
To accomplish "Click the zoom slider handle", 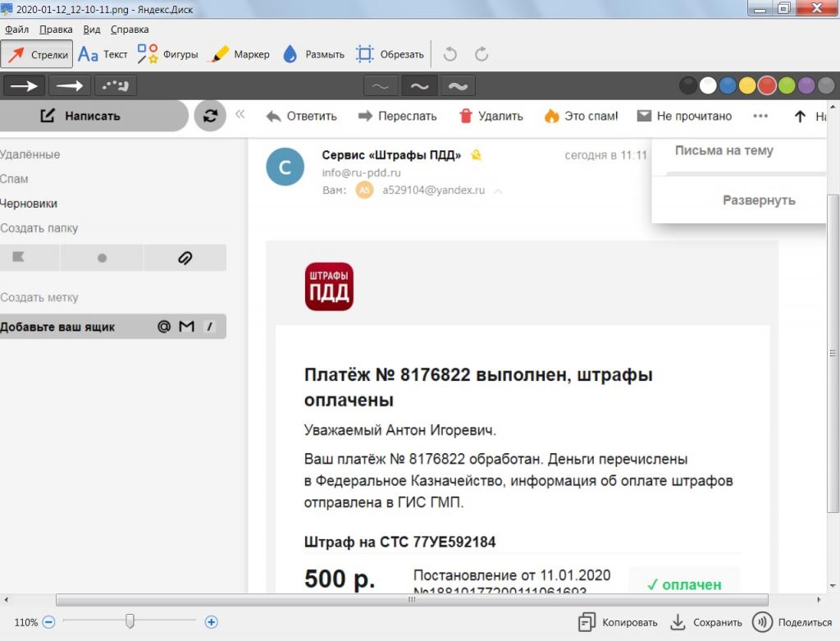I will point(130,621).
